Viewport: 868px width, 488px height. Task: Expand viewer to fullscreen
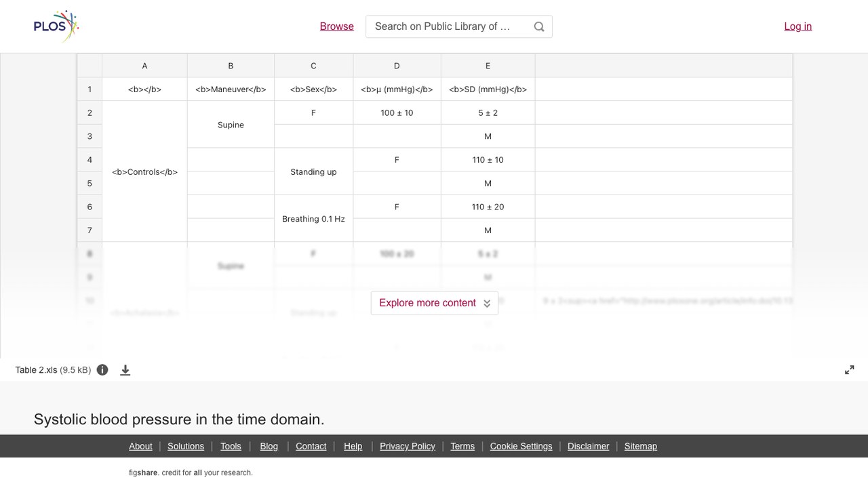pyautogui.click(x=850, y=370)
